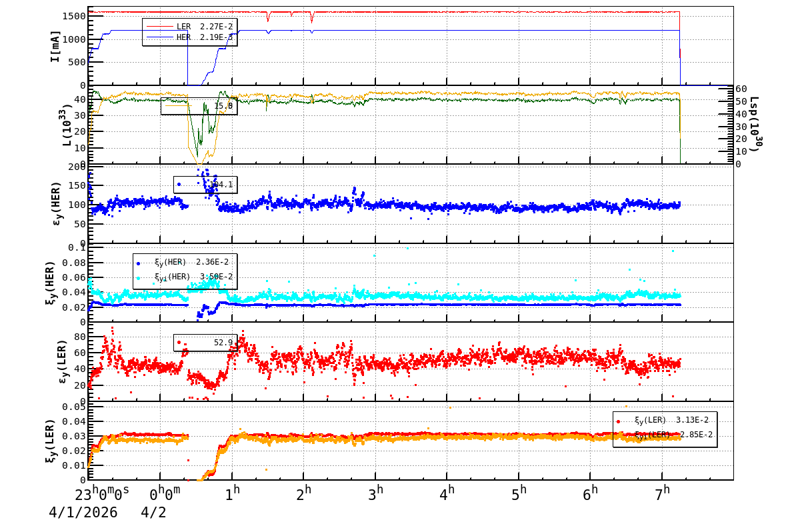The image size is (800, 532).
Task: Click the 500 tick on current axis
Action: point(75,62)
